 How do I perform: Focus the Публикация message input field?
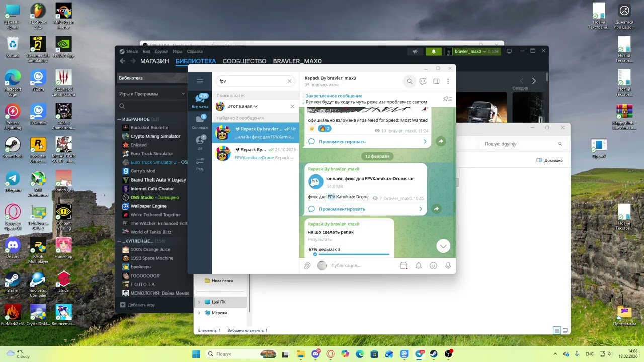(x=362, y=266)
